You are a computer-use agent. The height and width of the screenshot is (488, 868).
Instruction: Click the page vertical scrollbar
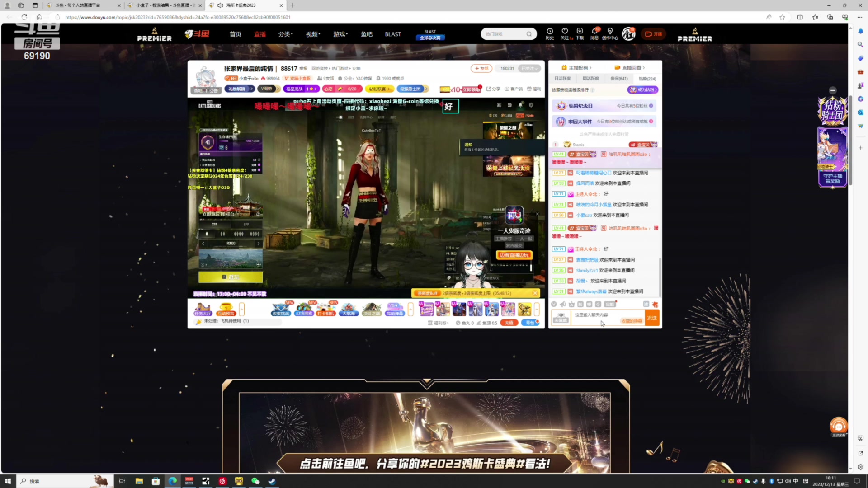point(850,140)
